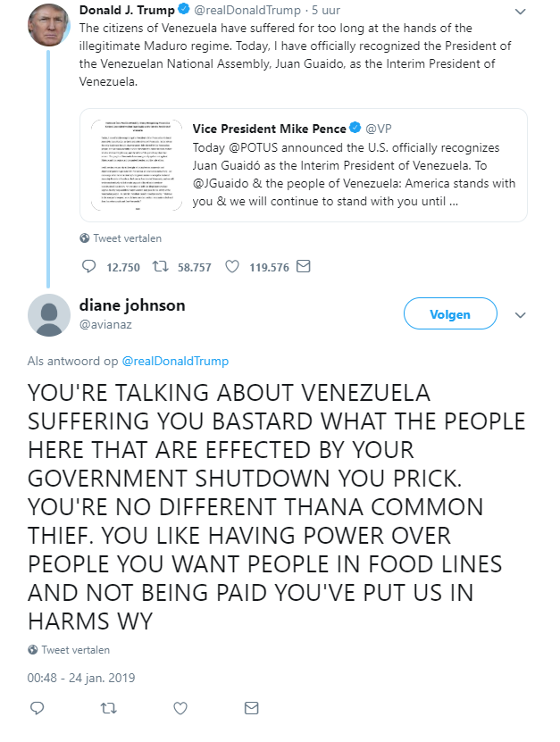This screenshot has height=742, width=560.
Task: Open diane johnson's default profile avatar
Action: tap(49, 315)
